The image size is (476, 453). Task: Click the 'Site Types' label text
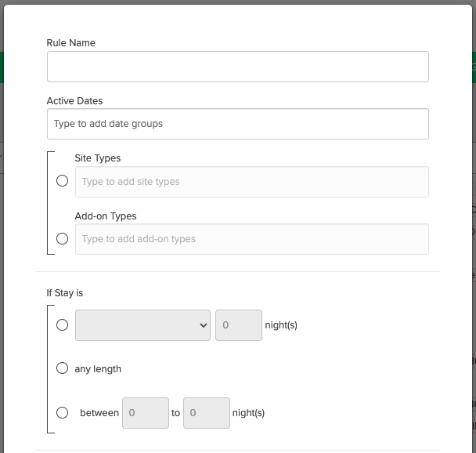click(x=98, y=158)
